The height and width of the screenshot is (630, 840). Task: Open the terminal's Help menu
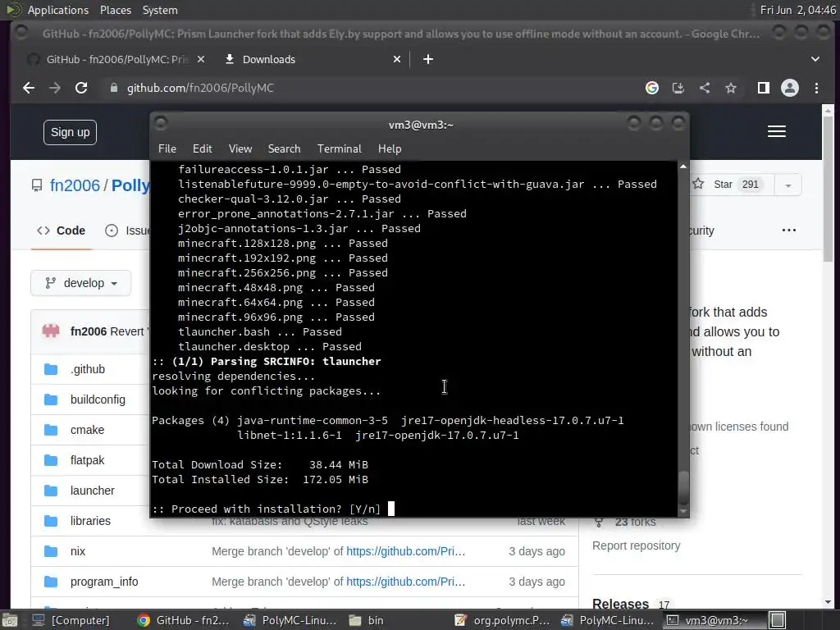[x=390, y=149]
